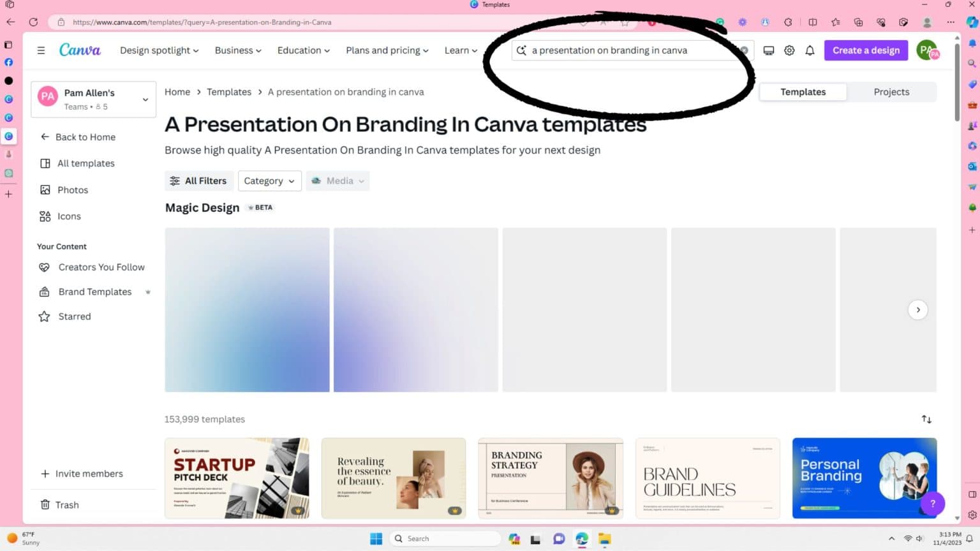Open your Starred designs

click(x=74, y=316)
